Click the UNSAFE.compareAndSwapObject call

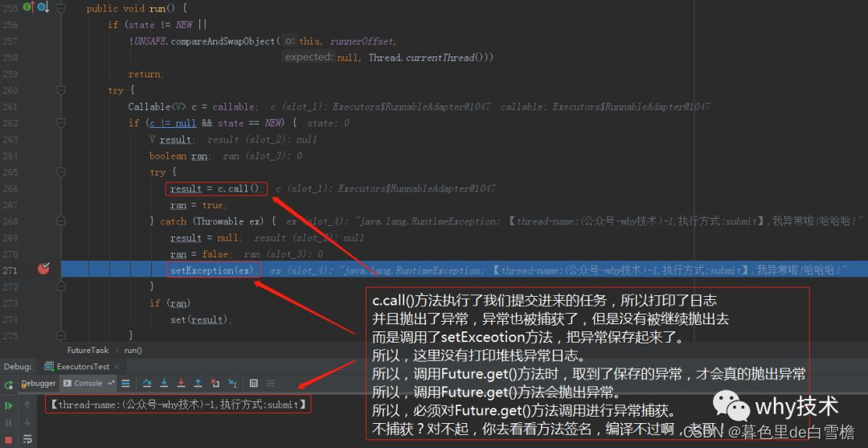coord(205,41)
